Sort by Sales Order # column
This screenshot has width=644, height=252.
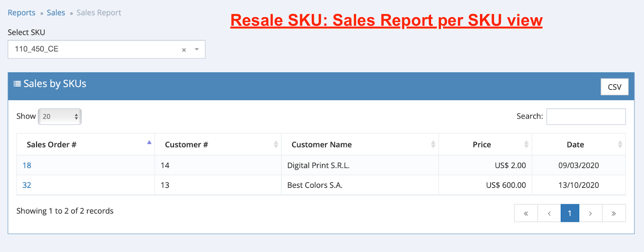(149, 143)
